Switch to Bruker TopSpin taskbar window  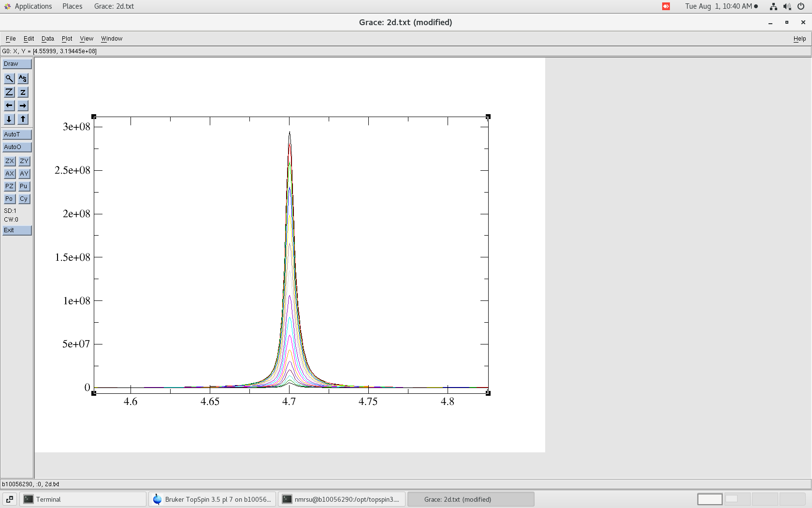point(212,499)
